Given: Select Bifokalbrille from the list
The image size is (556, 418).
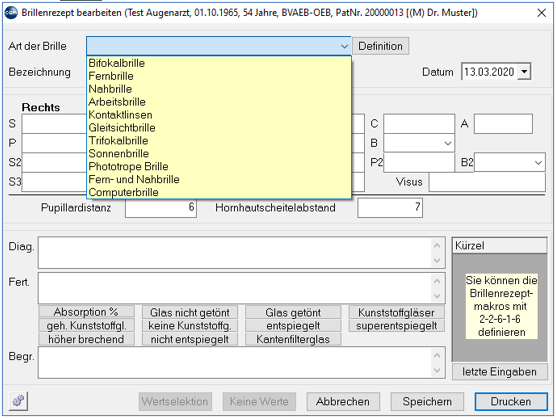Looking at the screenshot, I should [x=219, y=63].
